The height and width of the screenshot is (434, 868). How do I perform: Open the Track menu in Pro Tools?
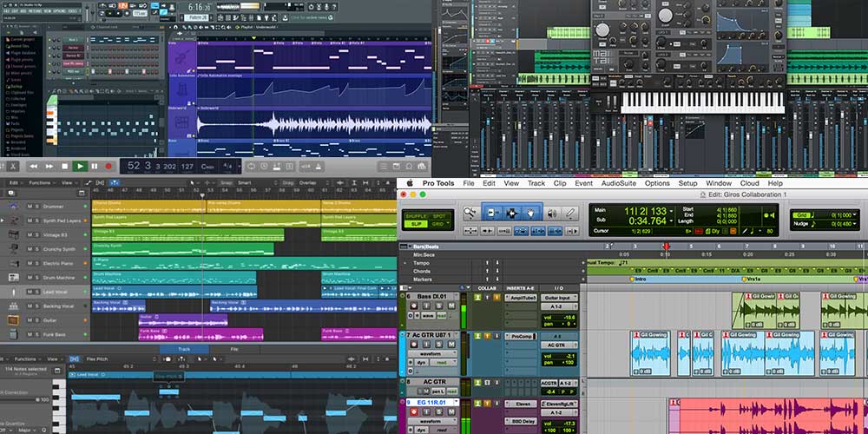536,183
